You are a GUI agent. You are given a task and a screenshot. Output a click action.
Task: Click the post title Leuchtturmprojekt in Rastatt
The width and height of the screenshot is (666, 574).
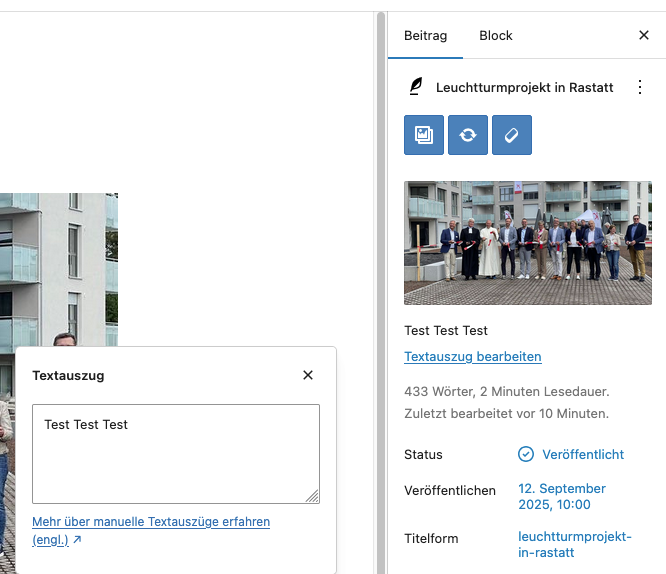pos(524,88)
